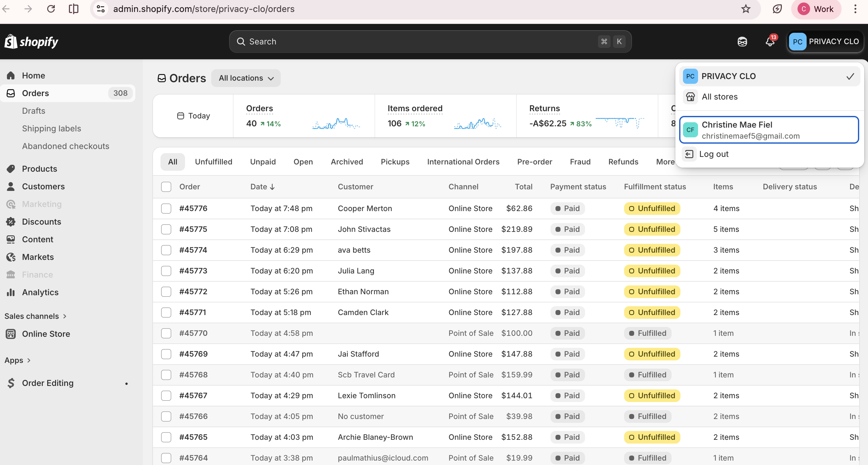Tick the select-all orders checkbox in header
The width and height of the screenshot is (868, 465).
click(166, 187)
